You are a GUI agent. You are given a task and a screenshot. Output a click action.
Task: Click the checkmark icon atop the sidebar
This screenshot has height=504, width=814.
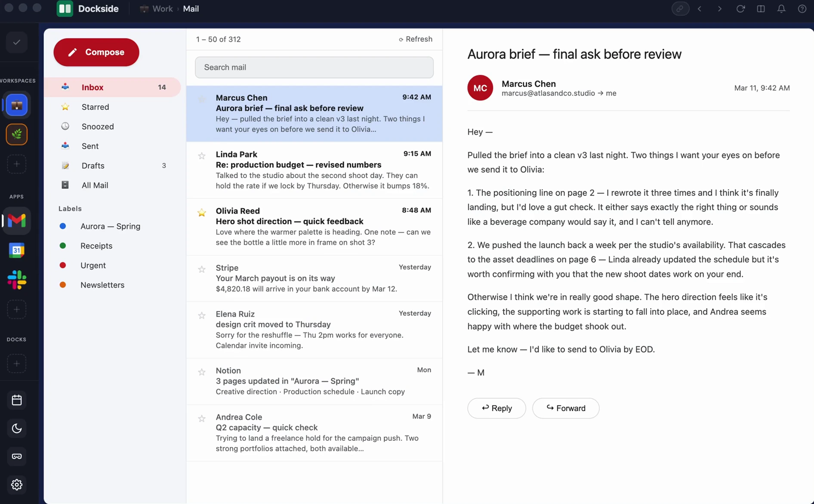pos(17,42)
